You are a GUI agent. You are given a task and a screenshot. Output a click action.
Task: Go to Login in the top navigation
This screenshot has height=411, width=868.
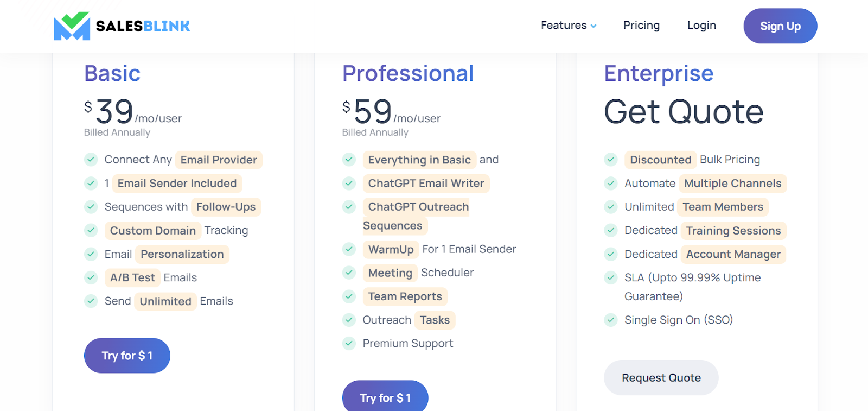click(701, 26)
